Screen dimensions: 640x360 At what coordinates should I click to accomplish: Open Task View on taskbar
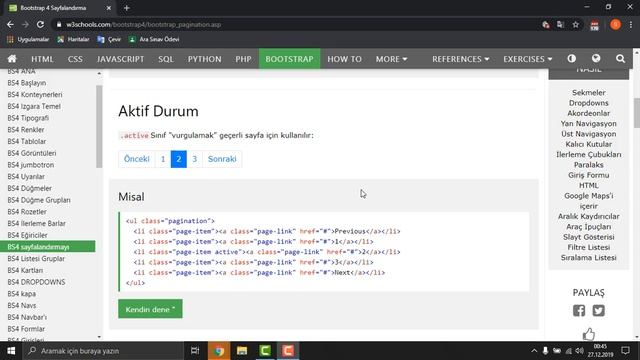coord(195,351)
